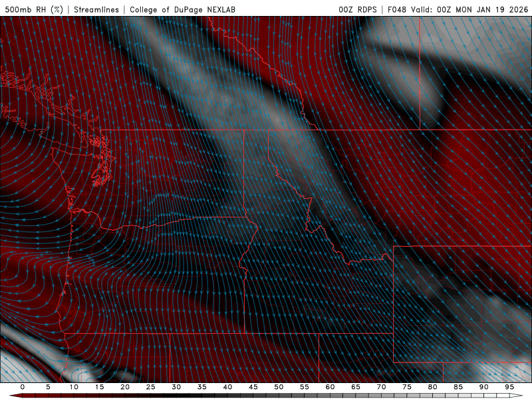Click the colorbar label "35"

click(202, 387)
